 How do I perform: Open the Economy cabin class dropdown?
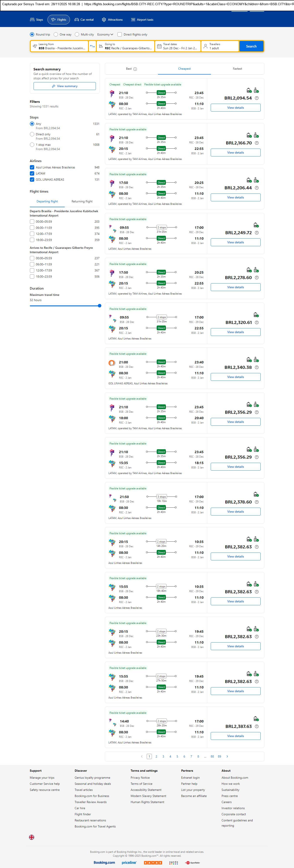(x=105, y=34)
